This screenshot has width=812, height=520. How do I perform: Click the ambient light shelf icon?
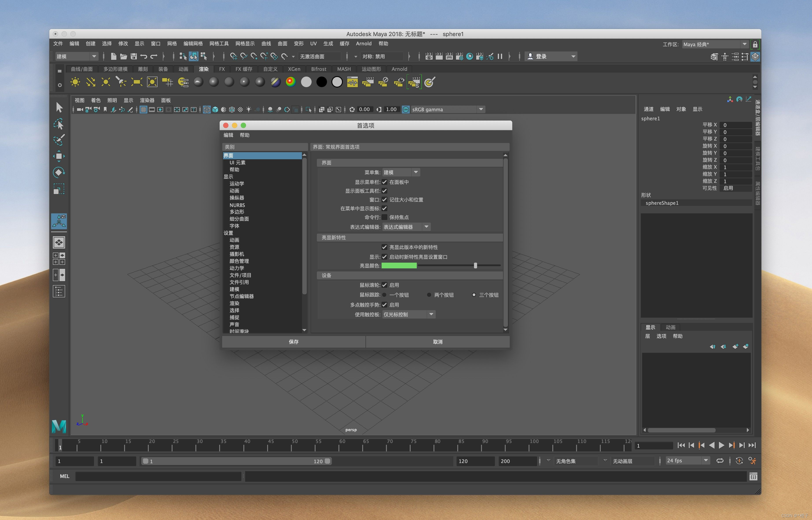(x=75, y=82)
